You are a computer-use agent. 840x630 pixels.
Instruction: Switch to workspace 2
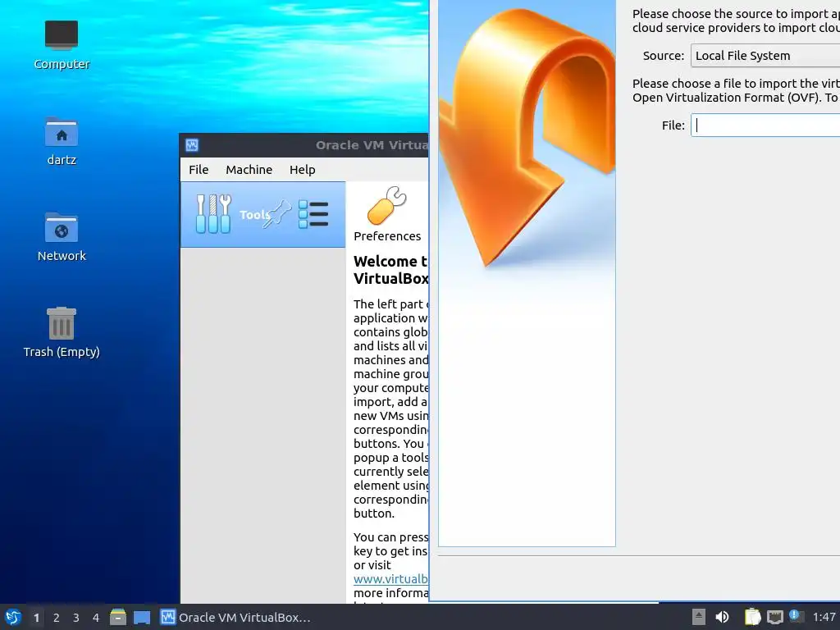point(57,618)
